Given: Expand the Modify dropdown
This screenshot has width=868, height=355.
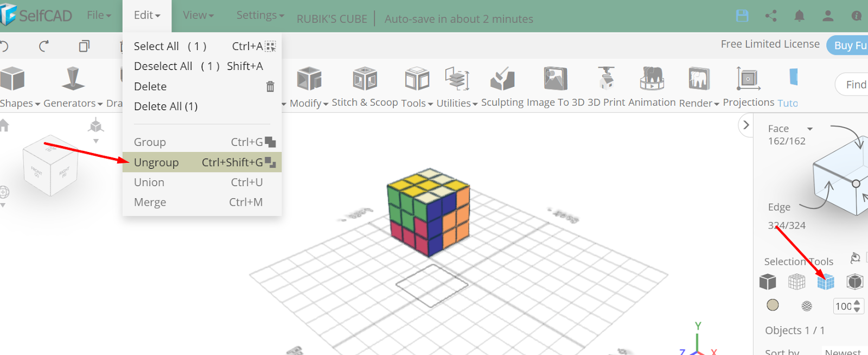Looking at the screenshot, I should 309,103.
